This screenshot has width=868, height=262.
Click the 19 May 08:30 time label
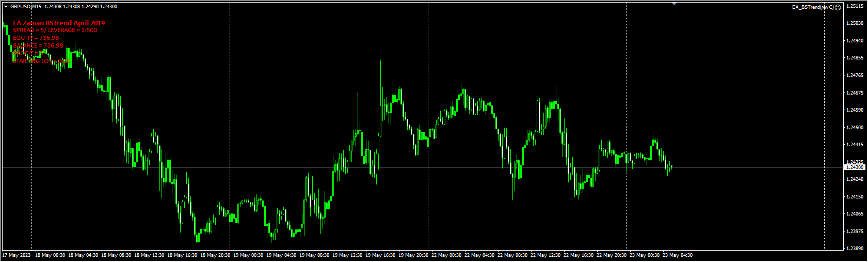click(x=314, y=255)
